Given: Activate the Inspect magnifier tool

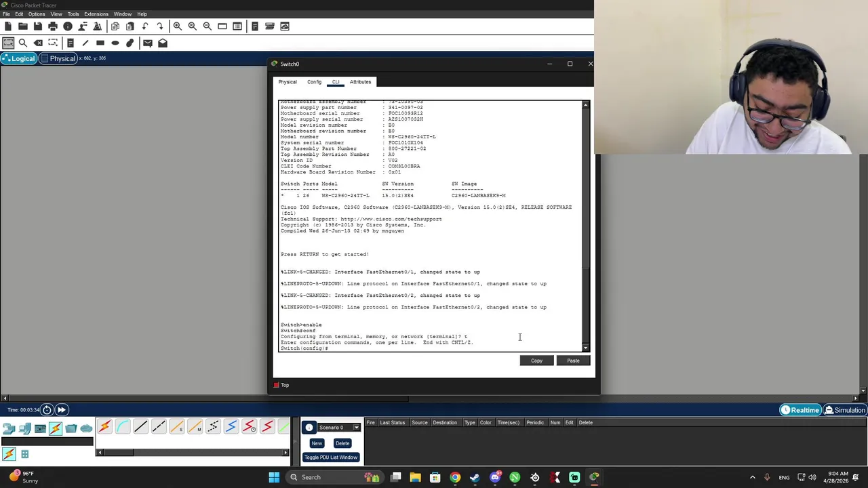Looking at the screenshot, I should tap(22, 43).
